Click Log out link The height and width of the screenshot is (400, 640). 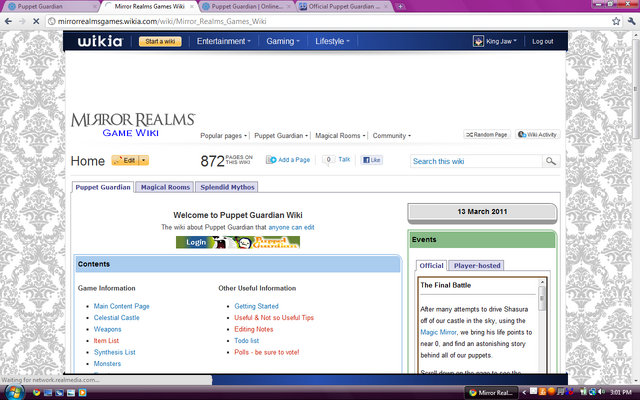542,41
